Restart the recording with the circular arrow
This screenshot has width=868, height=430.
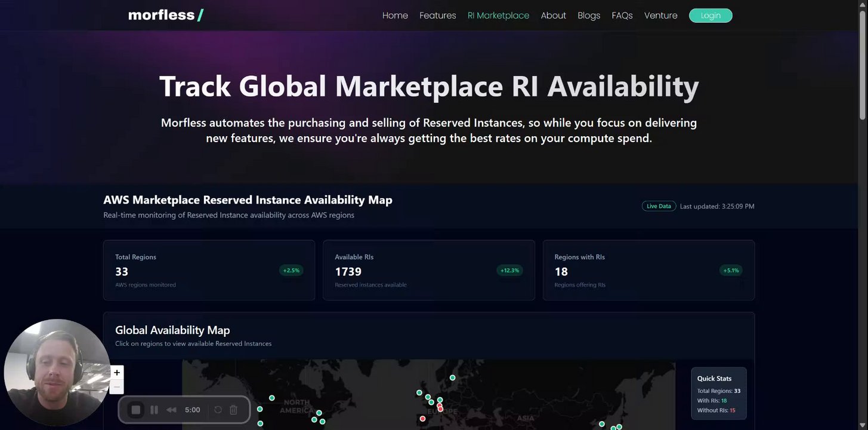point(218,410)
